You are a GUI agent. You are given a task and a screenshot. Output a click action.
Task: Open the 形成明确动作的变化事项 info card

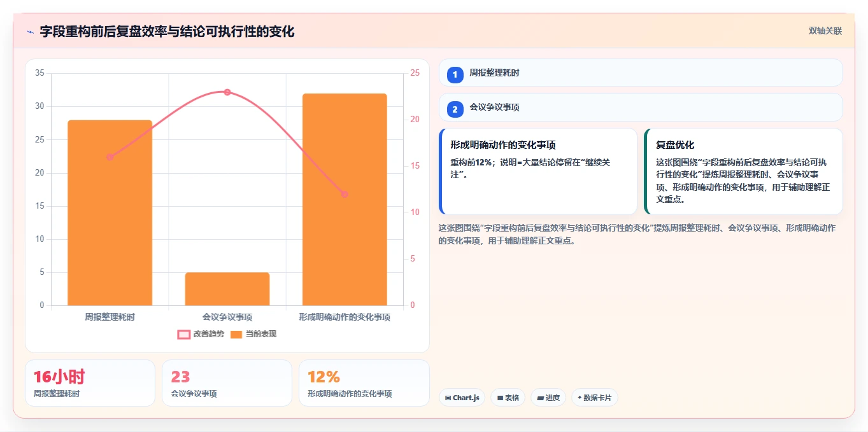pyautogui.click(x=538, y=172)
